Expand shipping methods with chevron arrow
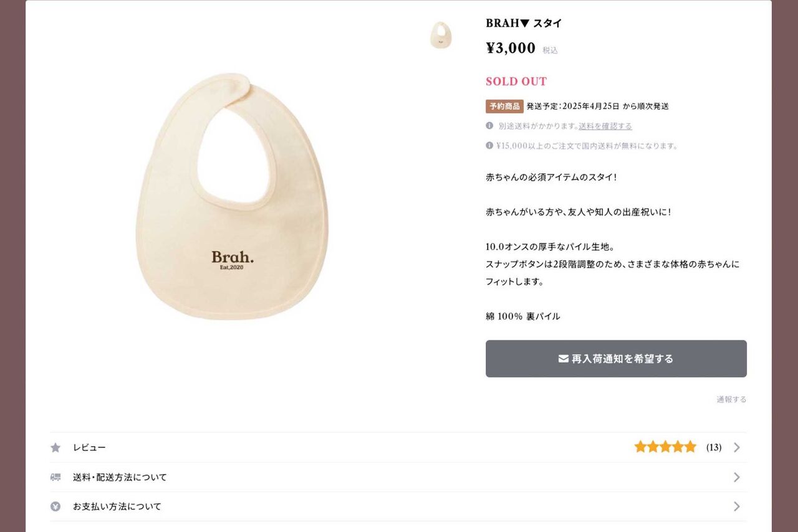The width and height of the screenshot is (798, 532). click(737, 477)
